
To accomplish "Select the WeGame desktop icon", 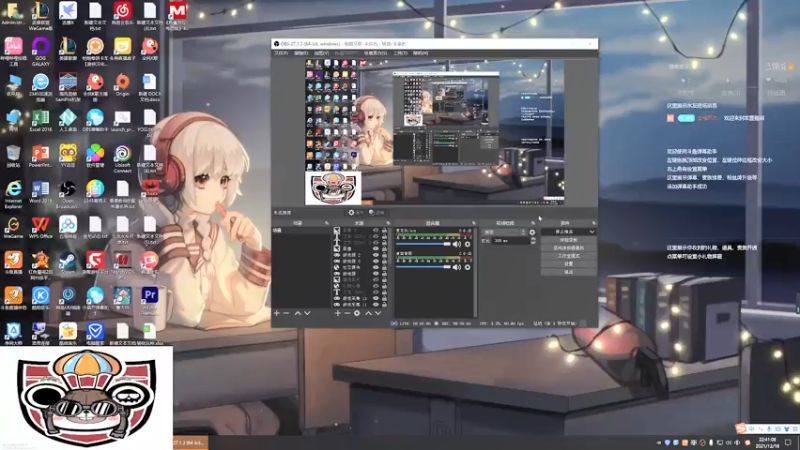I will click(13, 228).
